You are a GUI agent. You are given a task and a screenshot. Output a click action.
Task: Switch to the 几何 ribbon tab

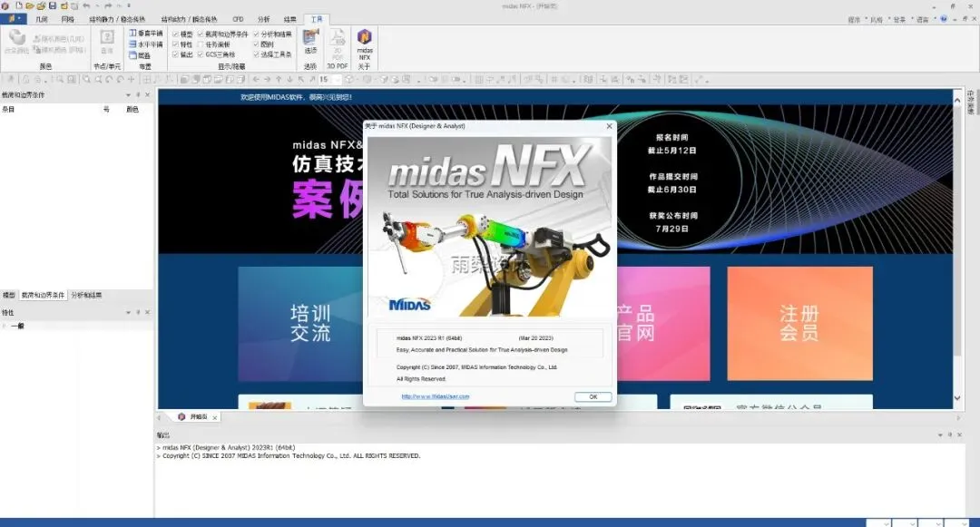pyautogui.click(x=42, y=19)
